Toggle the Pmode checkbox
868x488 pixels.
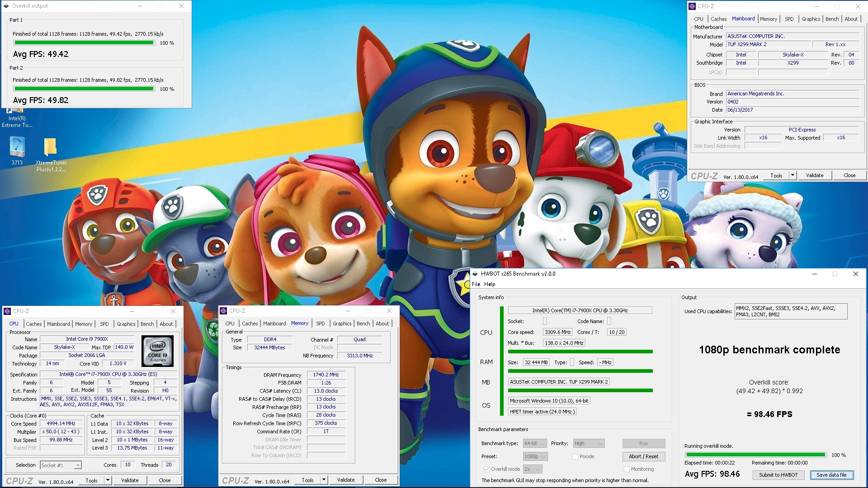[x=575, y=456]
